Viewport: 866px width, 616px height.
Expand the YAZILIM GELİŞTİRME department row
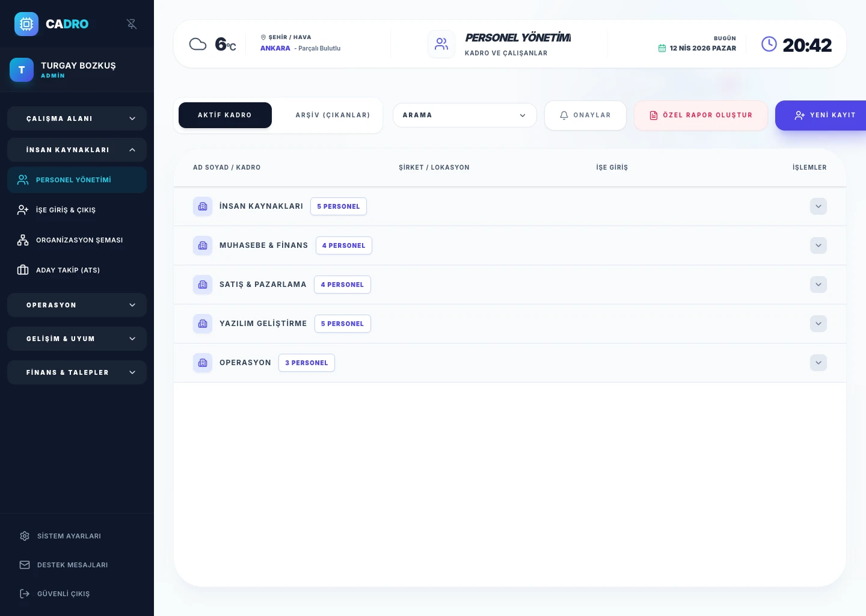click(818, 324)
